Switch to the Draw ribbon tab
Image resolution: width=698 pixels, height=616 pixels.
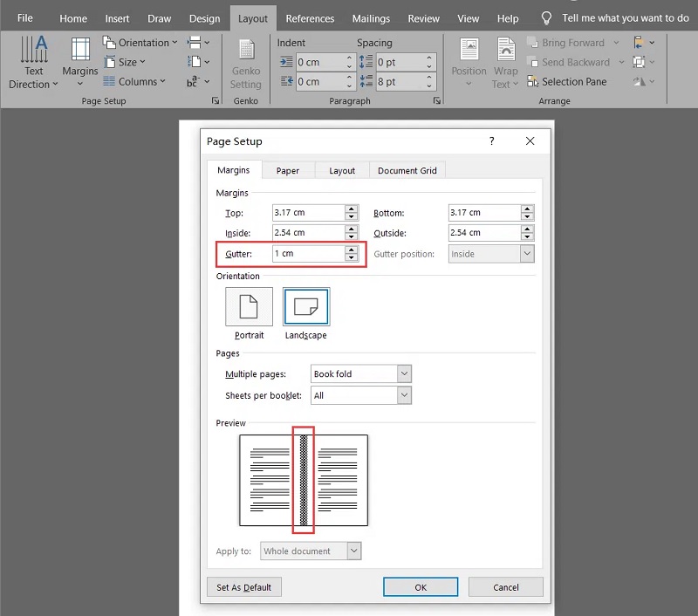click(x=159, y=18)
